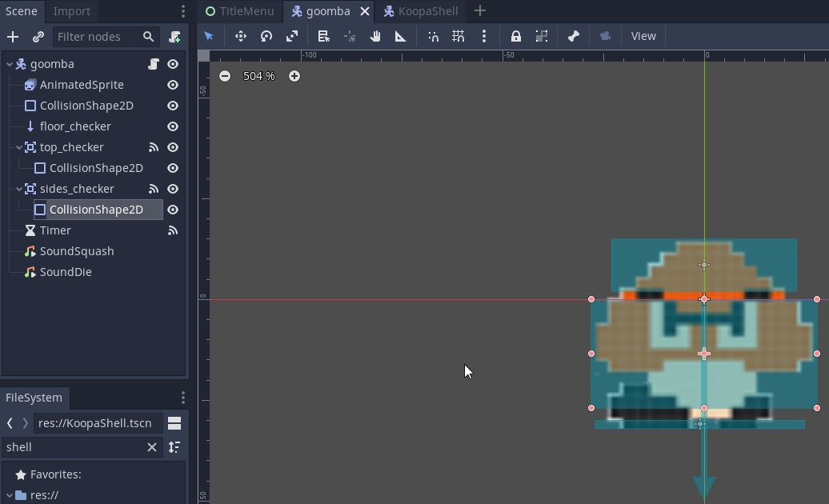829x504 pixels.
Task: Go to previous folder in FileSystem
Action: 10,423
